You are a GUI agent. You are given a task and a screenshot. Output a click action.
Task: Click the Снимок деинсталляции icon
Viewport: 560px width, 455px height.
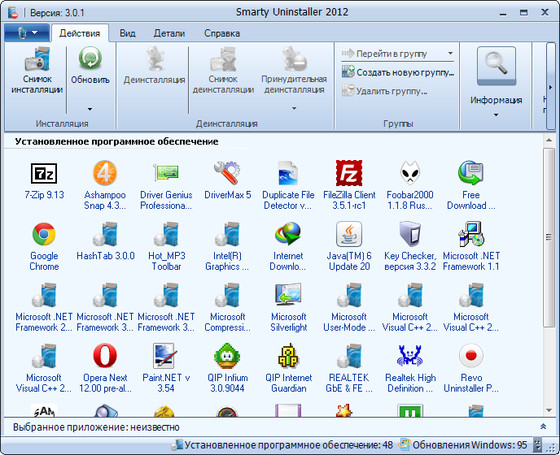[223, 59]
